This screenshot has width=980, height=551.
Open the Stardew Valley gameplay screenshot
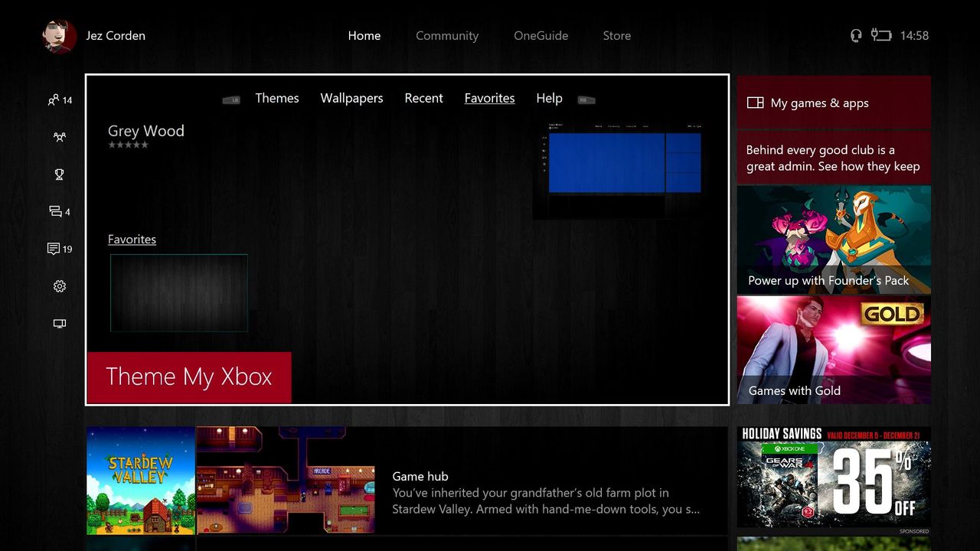[286, 481]
